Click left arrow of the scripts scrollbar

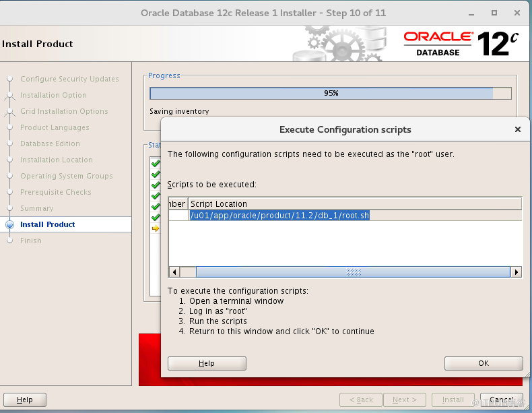174,272
